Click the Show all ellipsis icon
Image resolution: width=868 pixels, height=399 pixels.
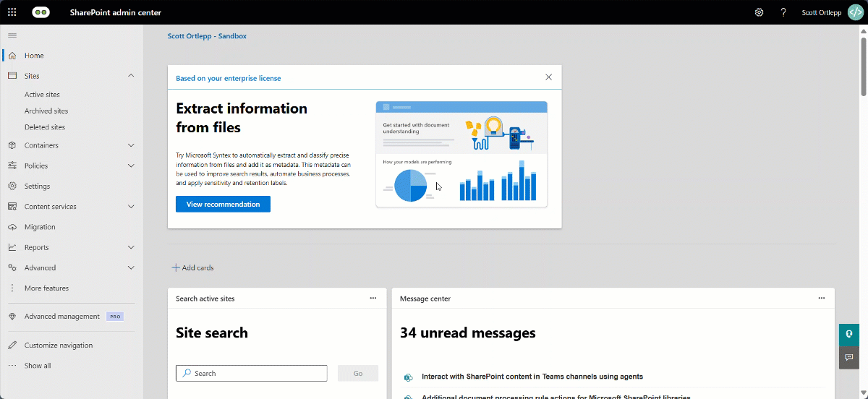12,366
